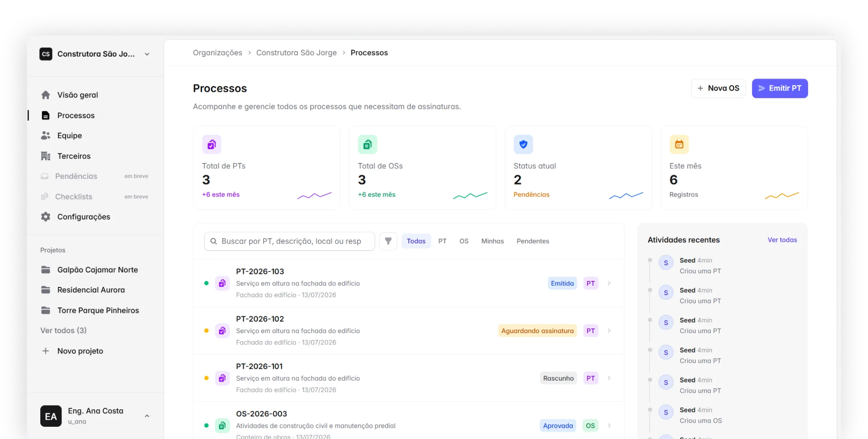Click the green Total de OSs card icon
This screenshot has height=439, width=868.
click(x=368, y=144)
